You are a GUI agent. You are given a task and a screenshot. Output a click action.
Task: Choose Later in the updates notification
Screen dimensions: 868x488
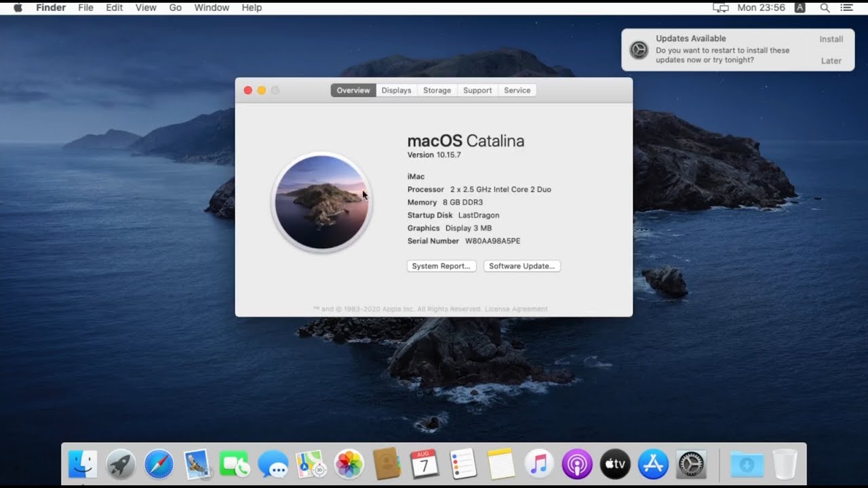click(831, 61)
